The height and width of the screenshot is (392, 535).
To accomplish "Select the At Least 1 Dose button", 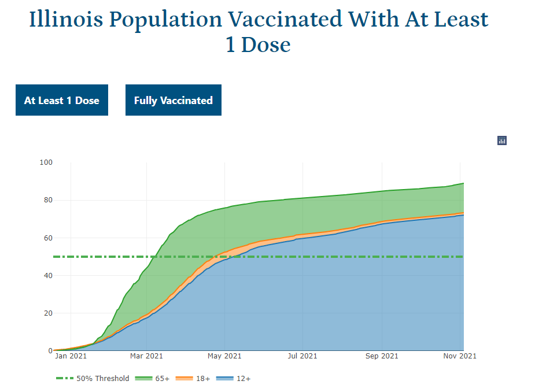I will click(62, 100).
